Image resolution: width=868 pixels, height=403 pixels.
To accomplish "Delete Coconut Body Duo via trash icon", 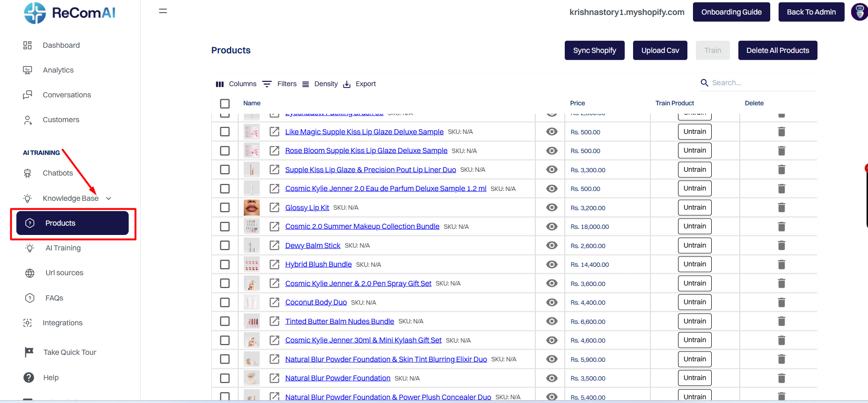I will (x=781, y=302).
